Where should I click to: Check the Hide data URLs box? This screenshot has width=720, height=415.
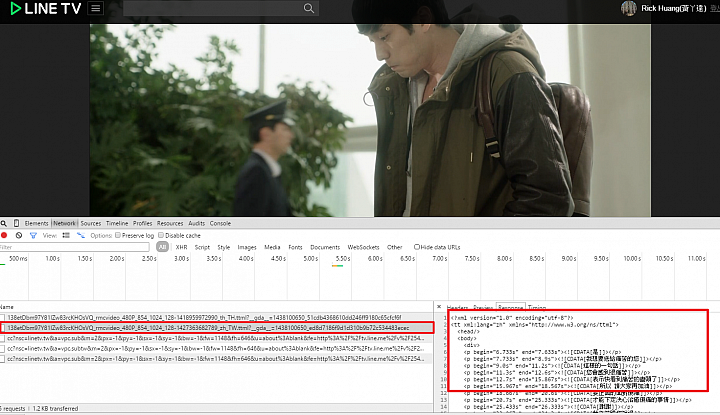(x=417, y=247)
